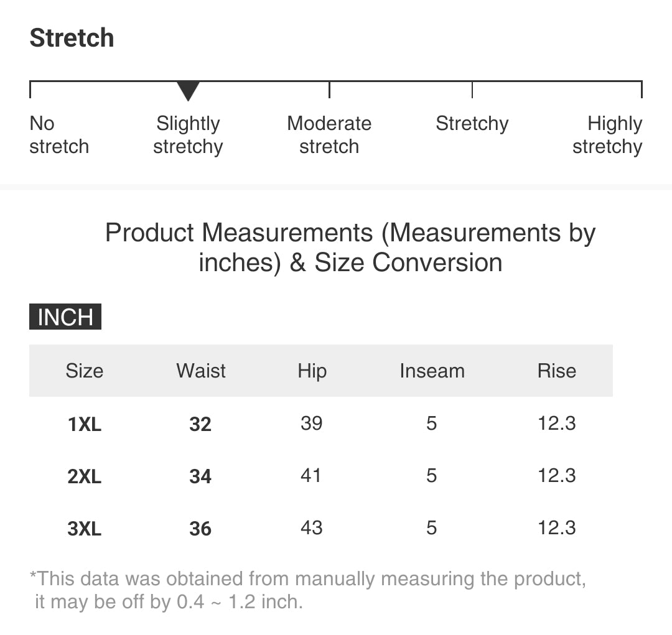Viewport: 672px width, 635px height.
Task: Pick the 3XL size row label
Action: click(x=85, y=529)
